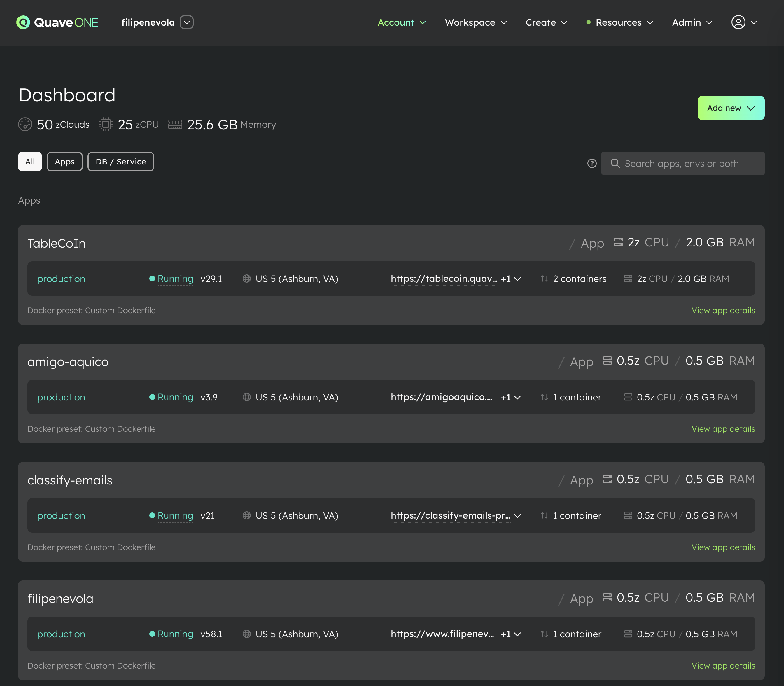Viewport: 784px width, 686px height.
Task: Open the Resources menu
Action: (x=619, y=22)
